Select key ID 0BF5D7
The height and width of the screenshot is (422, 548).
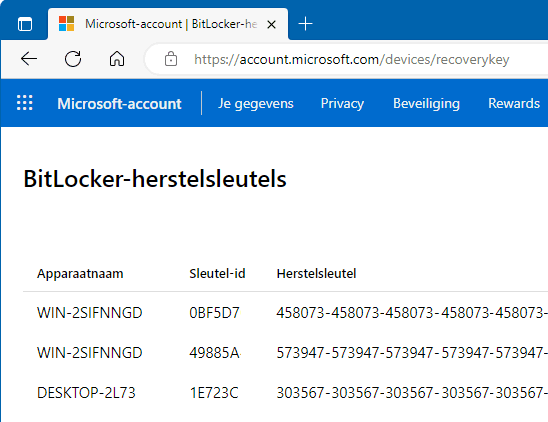[214, 313]
